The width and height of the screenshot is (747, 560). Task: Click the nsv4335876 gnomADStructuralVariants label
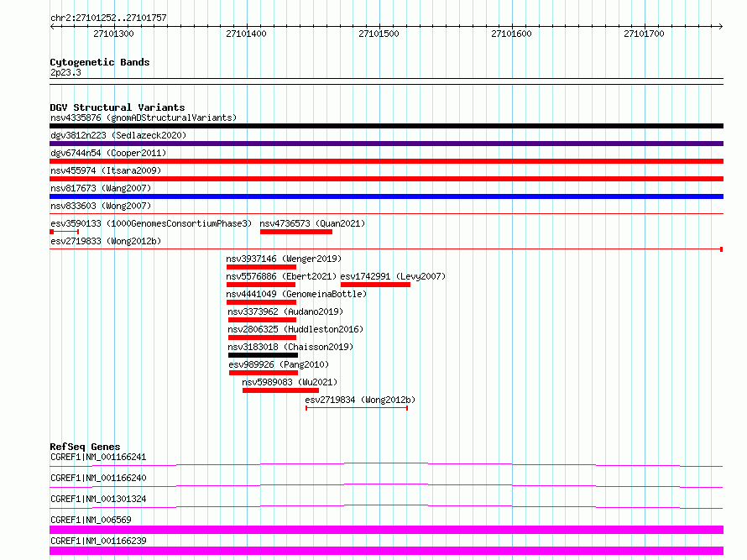pyautogui.click(x=144, y=118)
